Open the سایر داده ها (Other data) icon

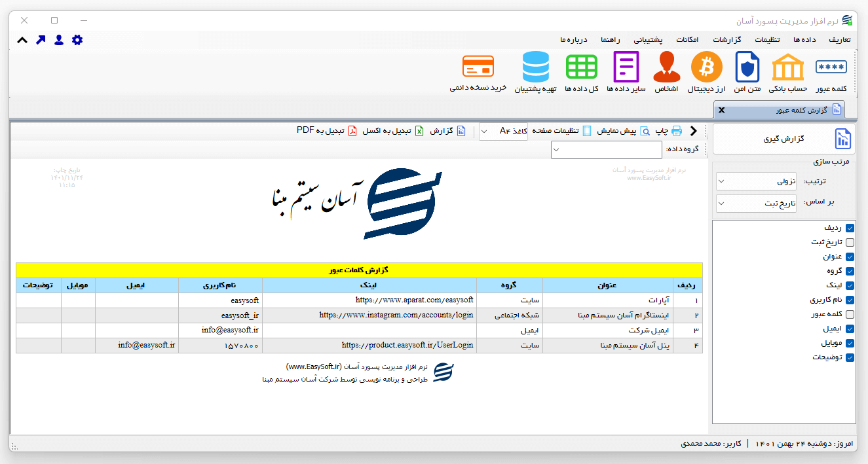(626, 67)
